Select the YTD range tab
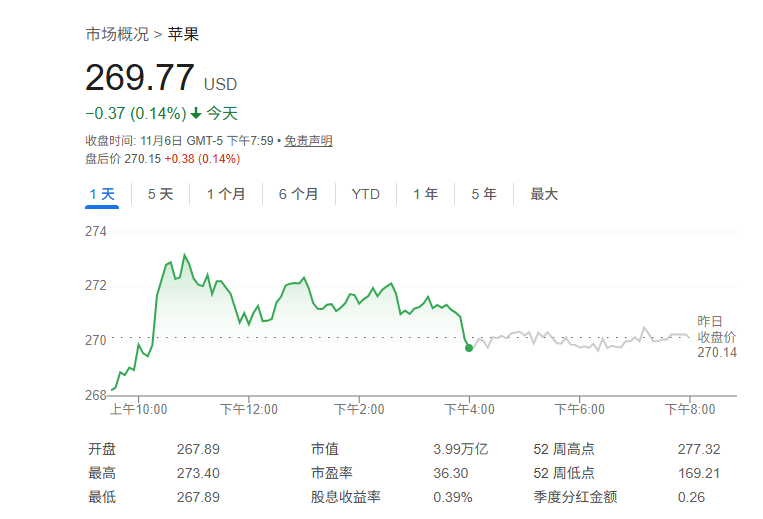The width and height of the screenshot is (763, 519). click(365, 195)
